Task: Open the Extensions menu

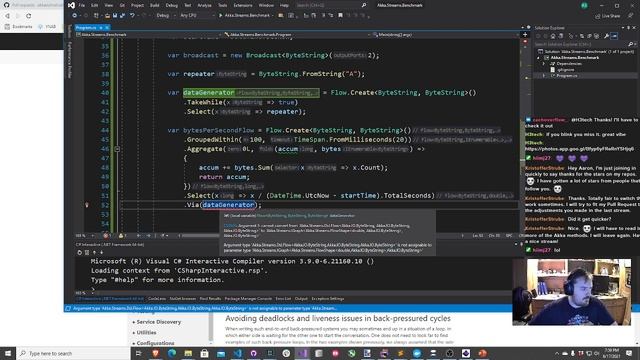Action: tap(243, 5)
